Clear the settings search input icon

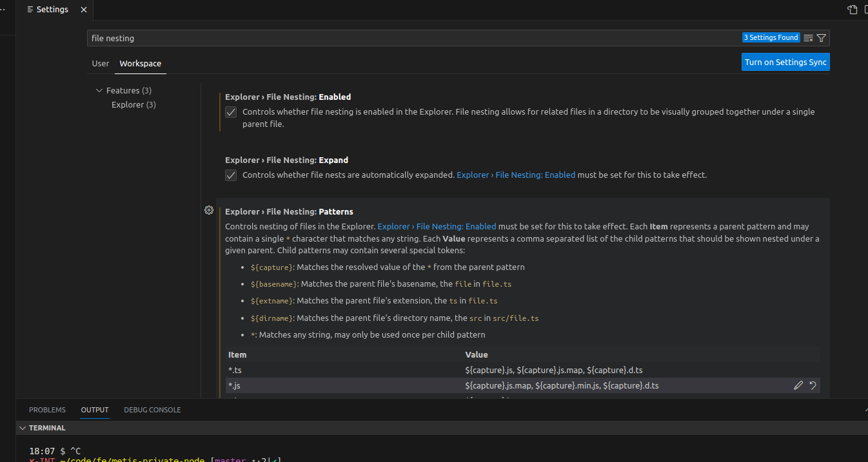tap(808, 38)
